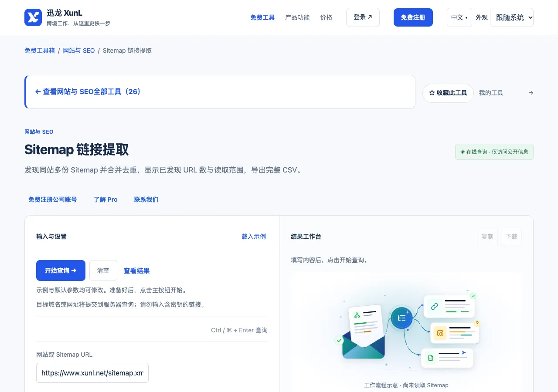Click the 登录 button
The height and width of the screenshot is (392, 558).
pyautogui.click(x=363, y=17)
